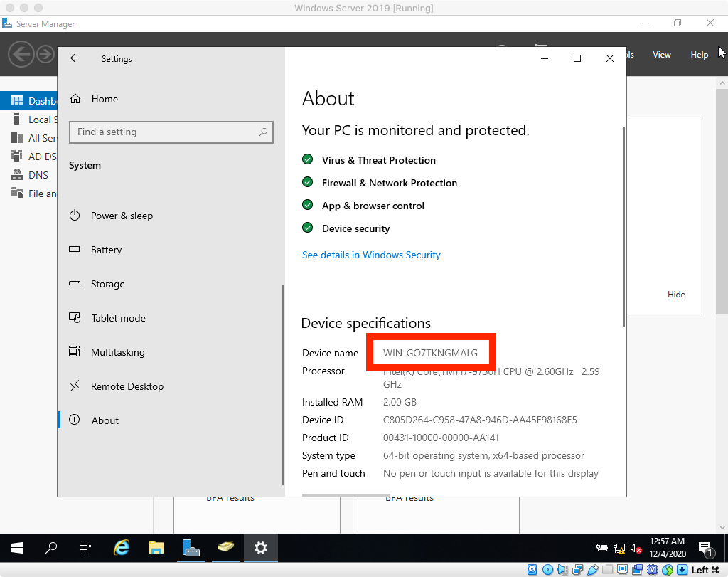Click VirtualBox display status icon
Screen dimensions: 728x577
[x=623, y=570]
